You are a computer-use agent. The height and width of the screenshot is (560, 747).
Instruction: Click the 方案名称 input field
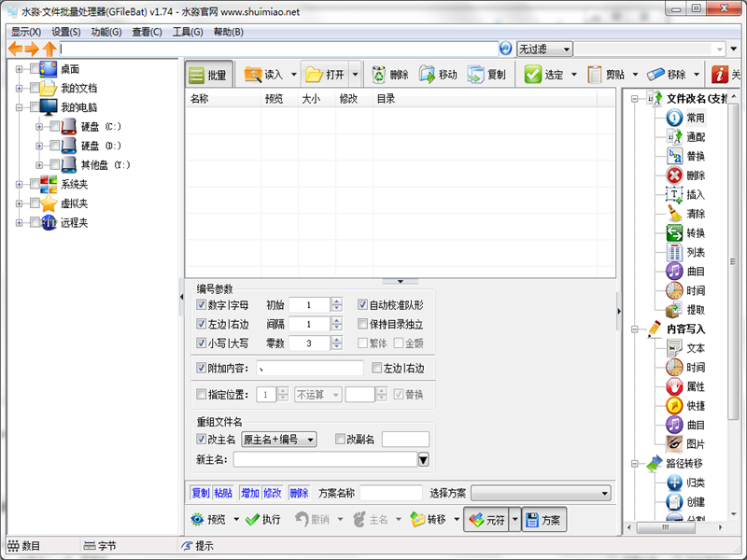[x=391, y=493]
